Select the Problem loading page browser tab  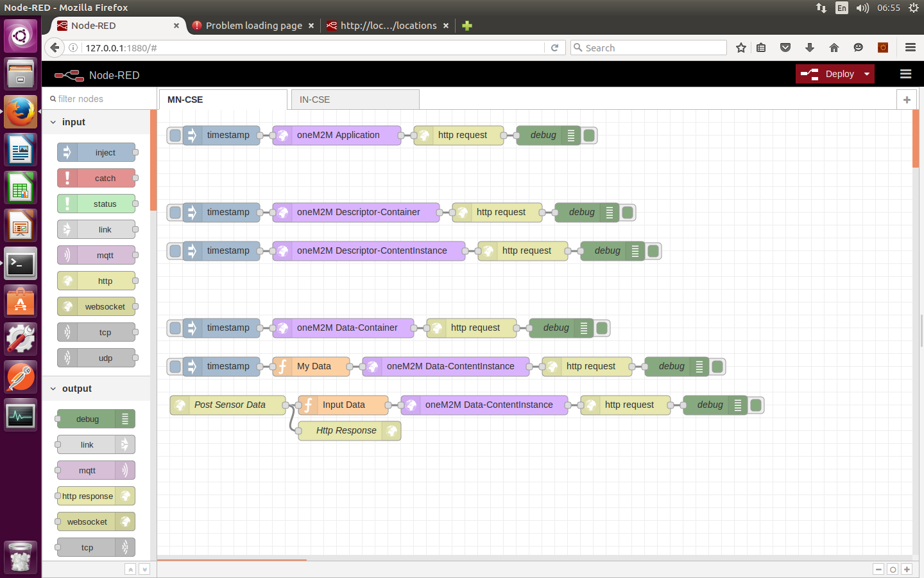[x=253, y=26]
